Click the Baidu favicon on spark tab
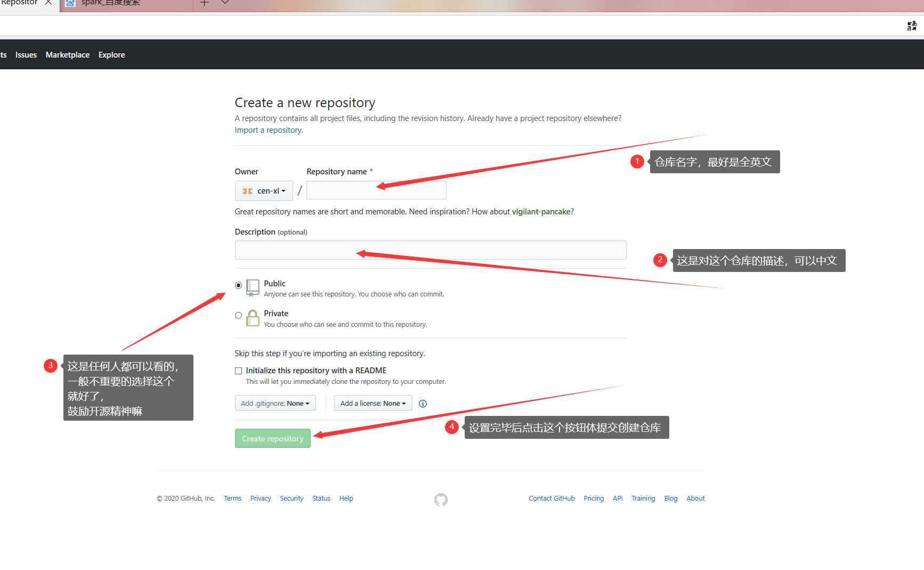924x570 pixels. (70, 3)
